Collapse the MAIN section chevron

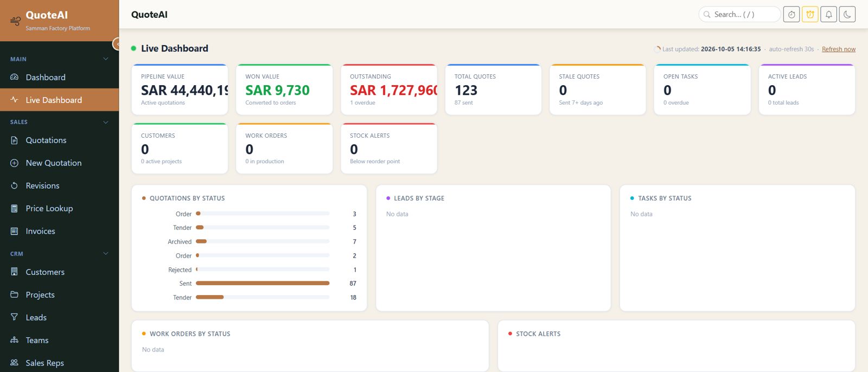pos(106,59)
